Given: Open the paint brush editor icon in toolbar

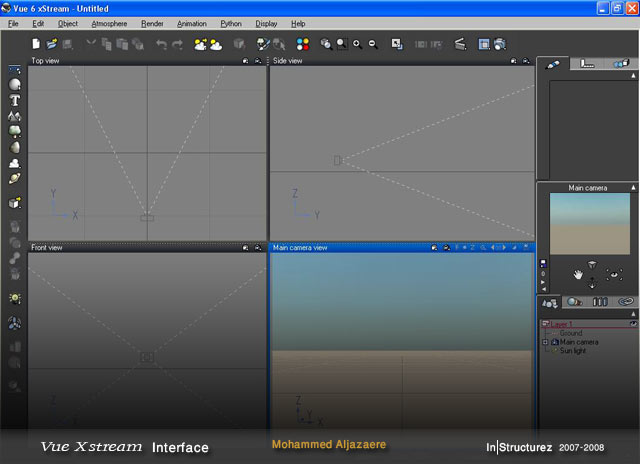Looking at the screenshot, I should click(263, 44).
